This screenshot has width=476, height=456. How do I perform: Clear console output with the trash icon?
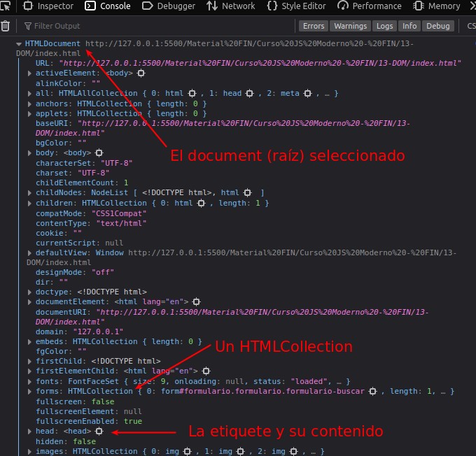5,26
